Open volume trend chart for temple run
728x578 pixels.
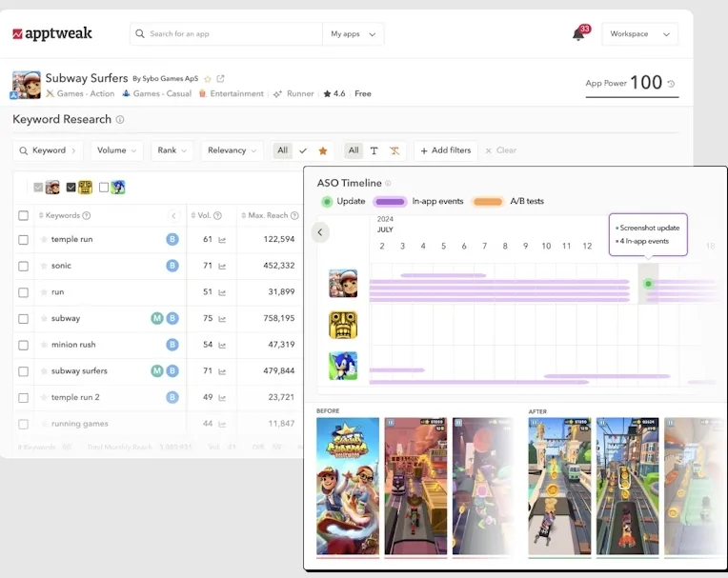click(x=222, y=240)
